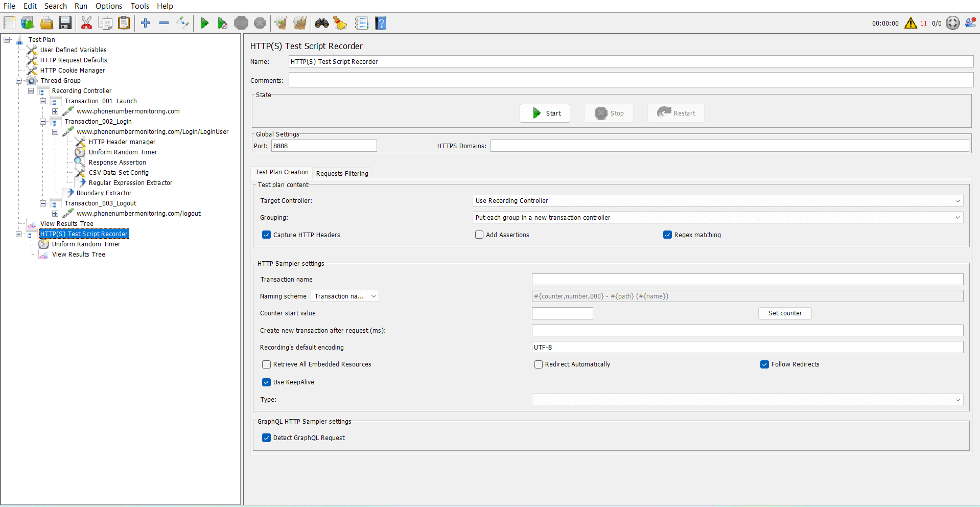
Task: Collapse the Transaction_002_Login tree node
Action: [x=43, y=122]
